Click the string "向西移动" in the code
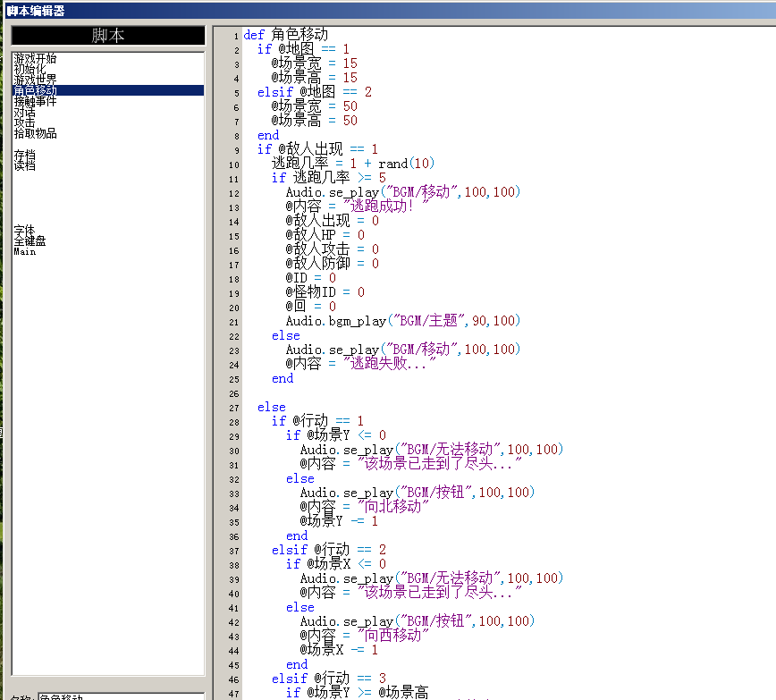This screenshot has height=700, width=776. [x=393, y=636]
